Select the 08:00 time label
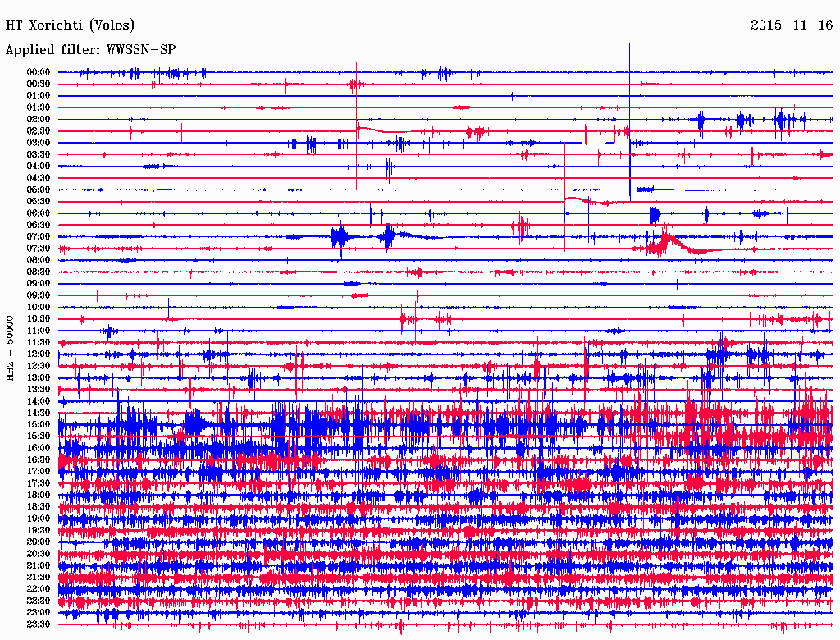The width and height of the screenshot is (840, 640). click(x=39, y=260)
